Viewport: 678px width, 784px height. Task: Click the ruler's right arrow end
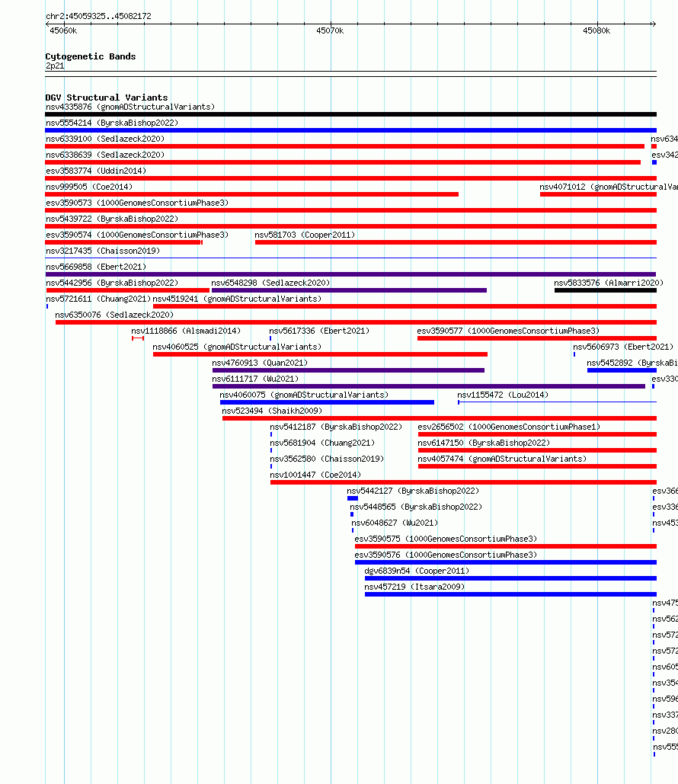coord(654,24)
